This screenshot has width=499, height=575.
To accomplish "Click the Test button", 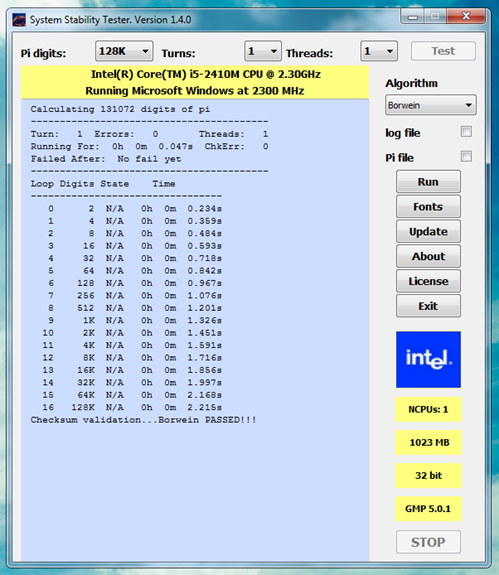I will (443, 51).
